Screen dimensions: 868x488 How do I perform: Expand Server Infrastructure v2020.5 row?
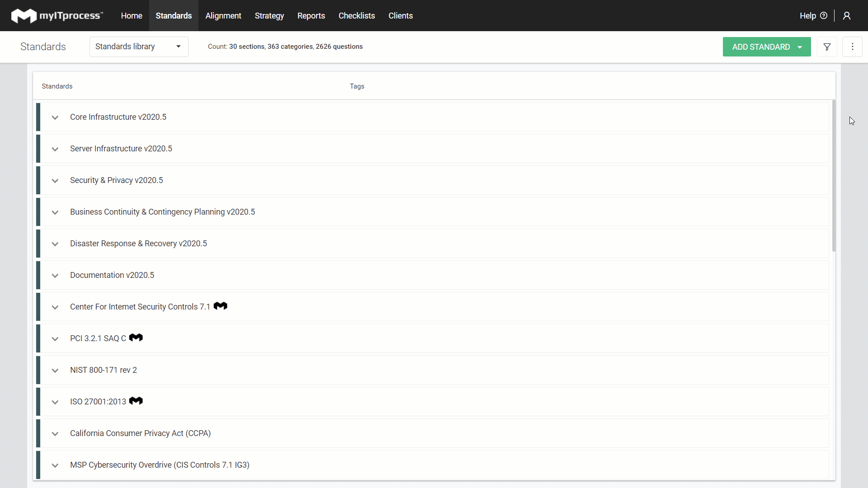point(55,149)
